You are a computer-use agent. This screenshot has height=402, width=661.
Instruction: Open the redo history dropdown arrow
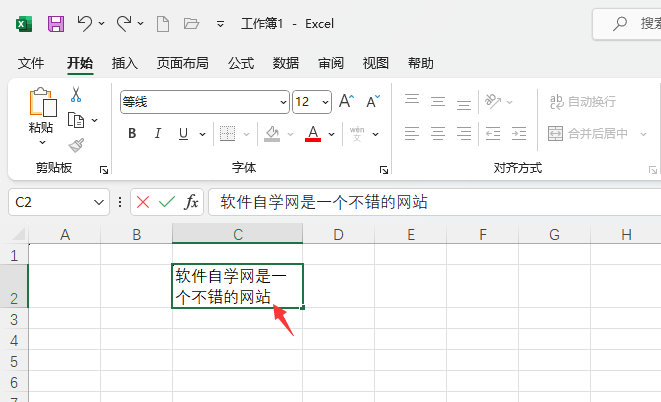pyautogui.click(x=140, y=24)
